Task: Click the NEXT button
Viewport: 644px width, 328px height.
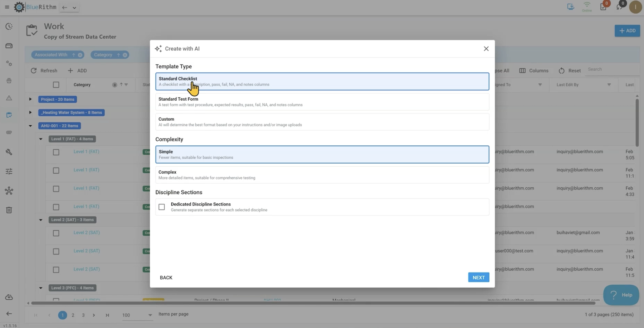Action: coord(478,278)
